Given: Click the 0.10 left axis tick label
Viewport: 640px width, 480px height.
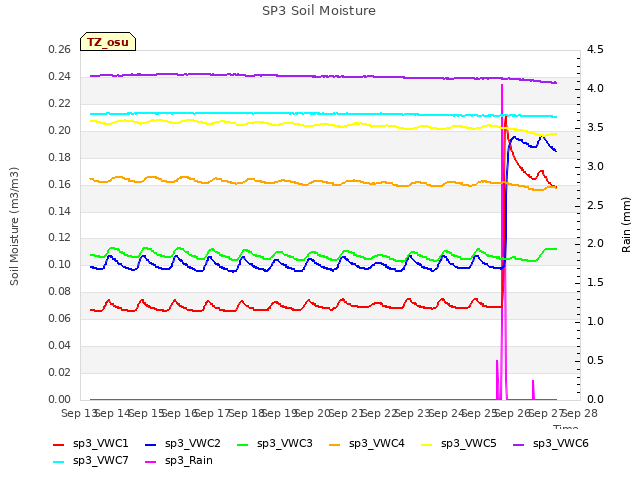Looking at the screenshot, I should coord(59,264).
